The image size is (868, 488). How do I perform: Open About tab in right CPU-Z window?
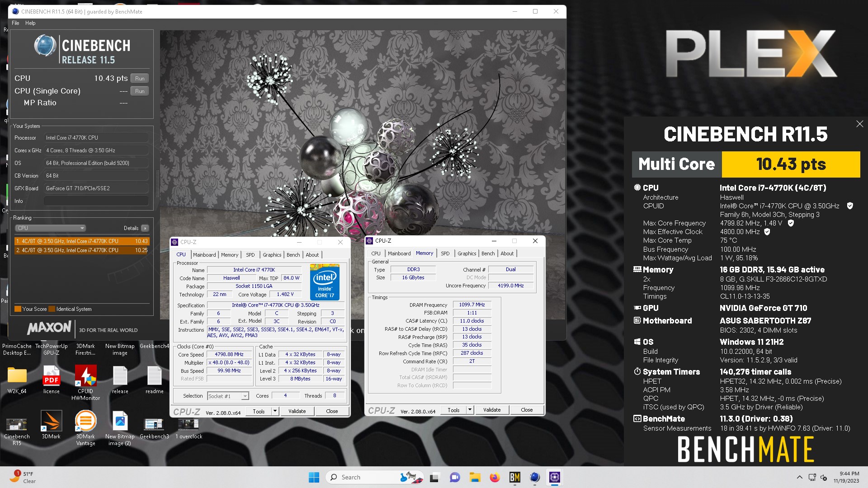(507, 253)
